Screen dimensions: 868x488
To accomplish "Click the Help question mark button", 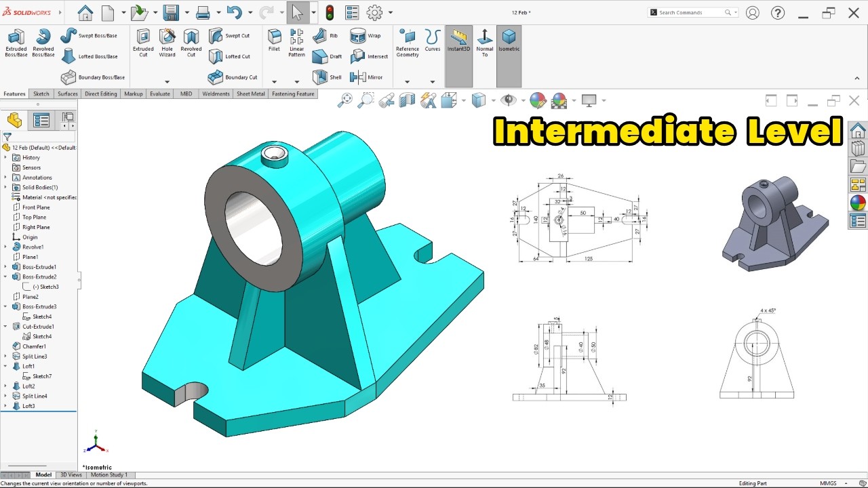I will click(778, 12).
